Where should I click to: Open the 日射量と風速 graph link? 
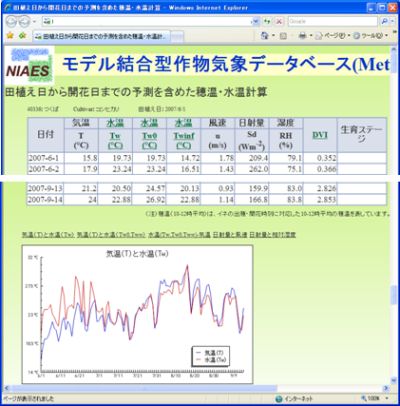pyautogui.click(x=230, y=235)
